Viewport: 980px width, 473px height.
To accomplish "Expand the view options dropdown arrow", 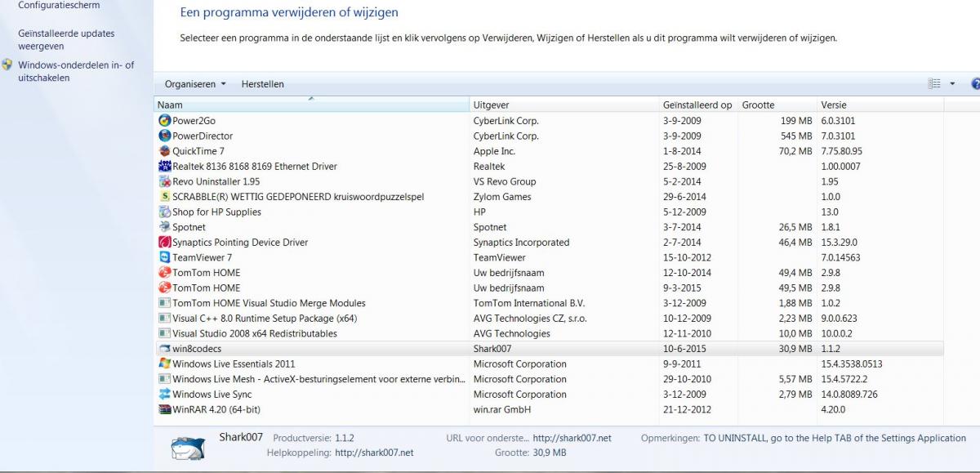I will click(952, 84).
